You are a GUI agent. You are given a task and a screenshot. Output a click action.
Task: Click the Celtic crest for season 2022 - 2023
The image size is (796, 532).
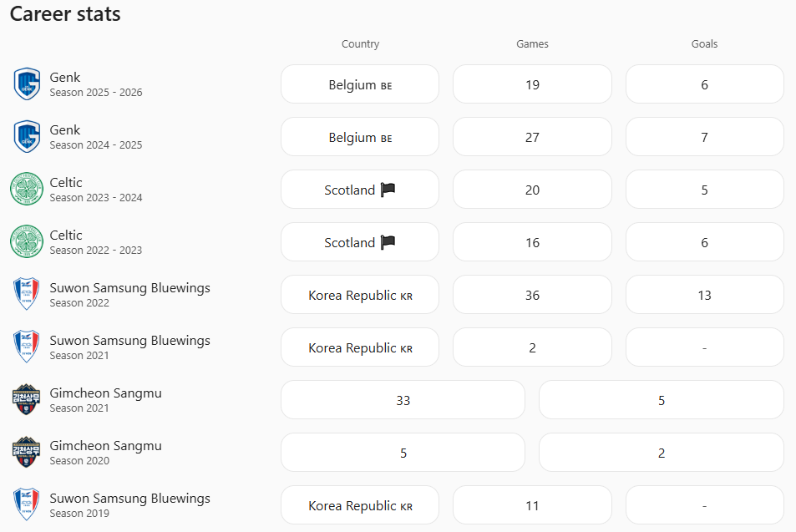(x=27, y=242)
